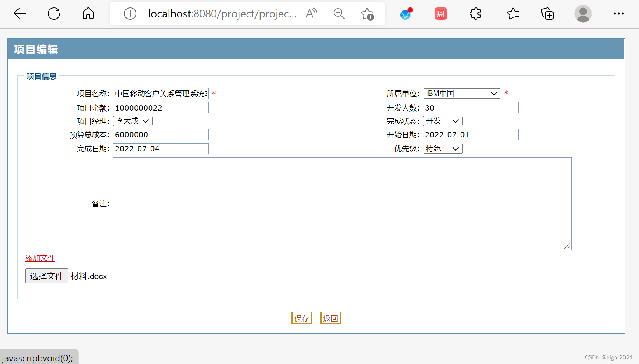Open the extensions puzzle piece icon
The width and height of the screenshot is (639, 364).
pos(475,14)
